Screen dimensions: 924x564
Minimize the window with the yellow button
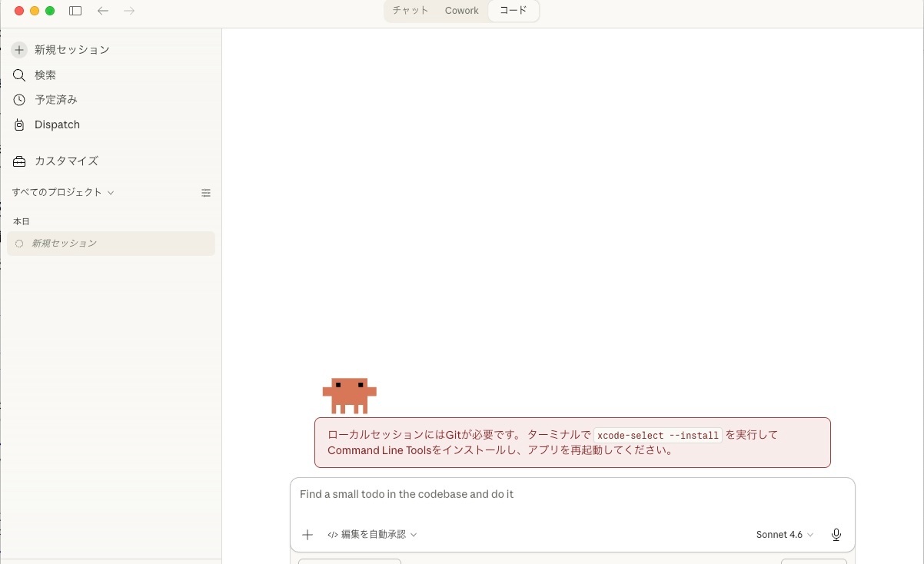(35, 11)
